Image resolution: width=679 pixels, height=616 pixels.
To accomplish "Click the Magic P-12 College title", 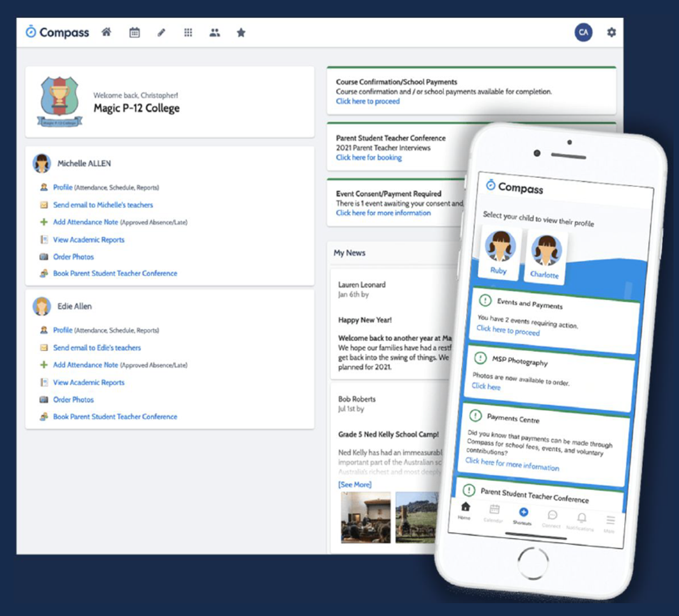I will click(x=136, y=108).
